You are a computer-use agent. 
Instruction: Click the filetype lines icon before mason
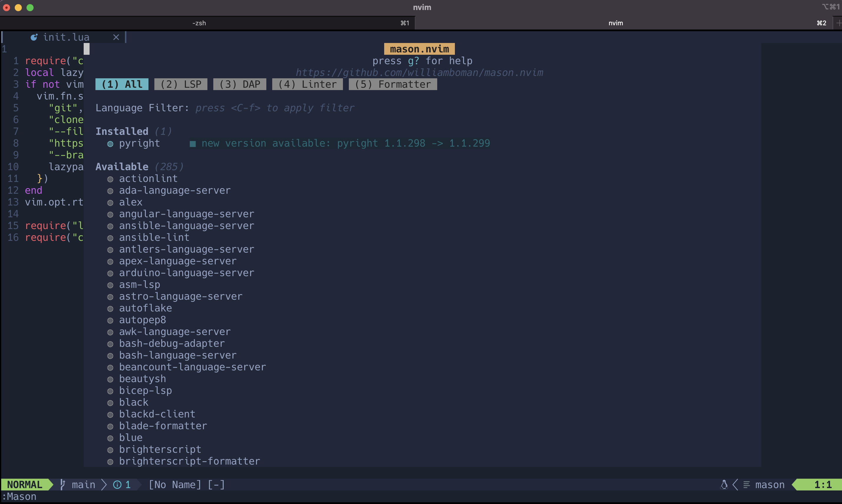click(747, 484)
